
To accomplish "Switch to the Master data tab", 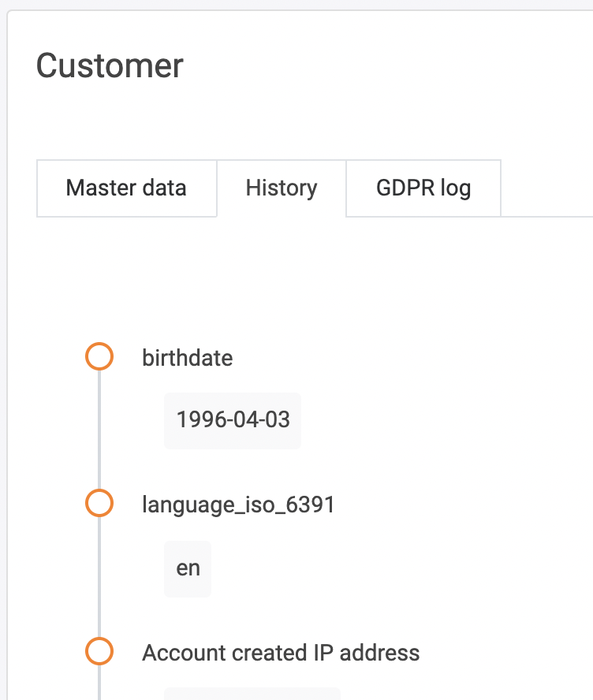I will tap(126, 188).
